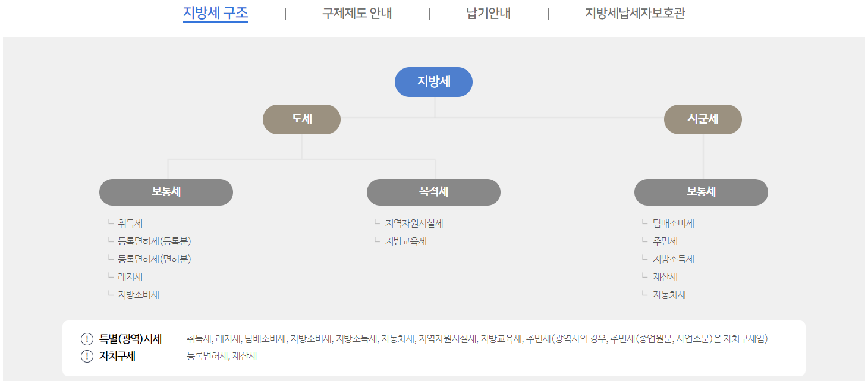Select the underlined 지방세 구조 tab
Screen dimensions: 868x381
point(215,13)
